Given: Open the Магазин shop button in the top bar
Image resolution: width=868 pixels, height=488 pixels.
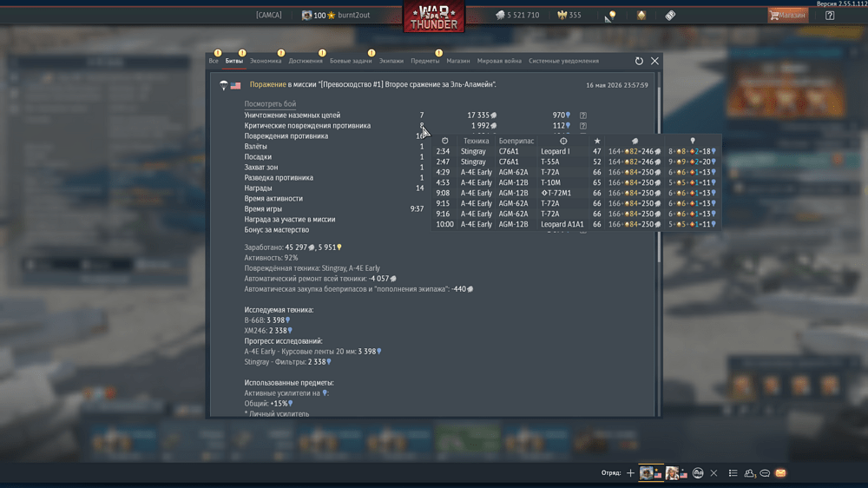Looking at the screenshot, I should (x=788, y=15).
